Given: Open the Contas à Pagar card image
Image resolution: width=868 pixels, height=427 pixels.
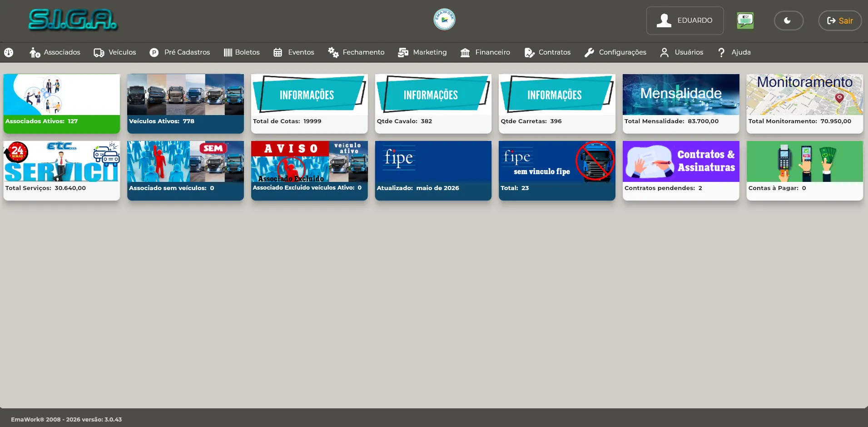Looking at the screenshot, I should pyautogui.click(x=805, y=161).
